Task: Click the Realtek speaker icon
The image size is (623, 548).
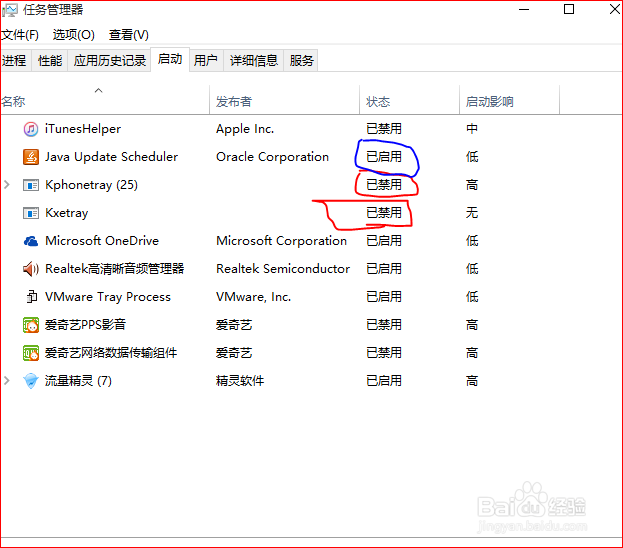Action: [31, 269]
